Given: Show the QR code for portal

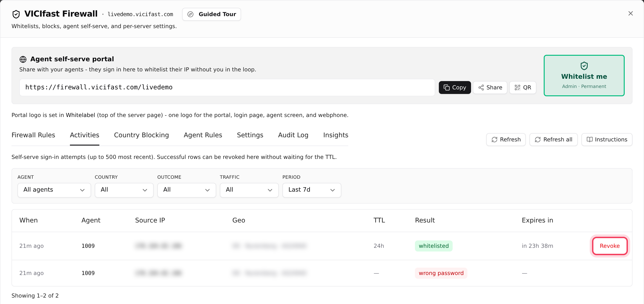Looking at the screenshot, I should tap(523, 87).
